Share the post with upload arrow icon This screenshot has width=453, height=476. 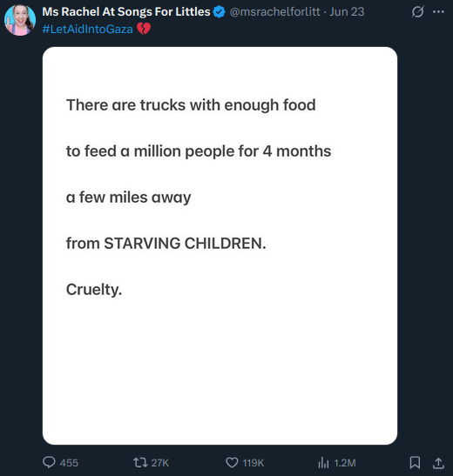(x=438, y=463)
